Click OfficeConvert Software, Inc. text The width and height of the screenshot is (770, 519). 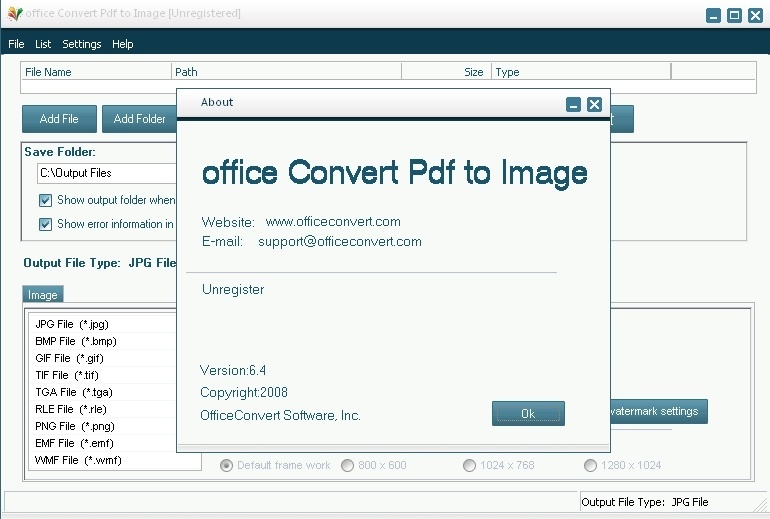280,415
